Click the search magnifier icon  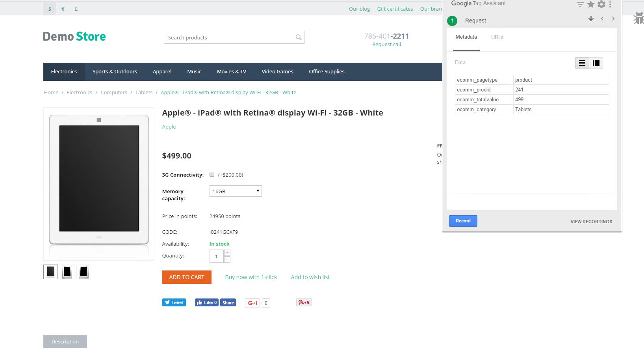click(x=299, y=37)
